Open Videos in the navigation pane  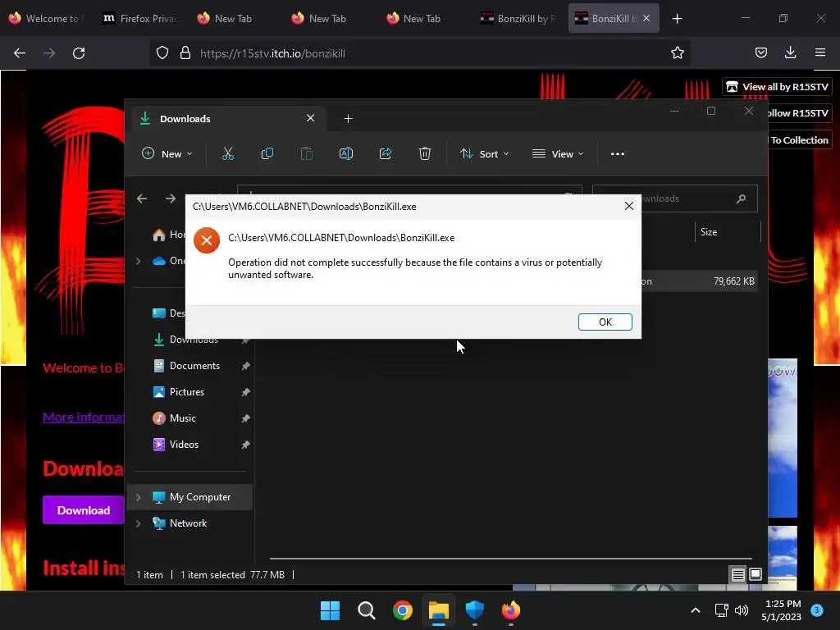click(184, 444)
